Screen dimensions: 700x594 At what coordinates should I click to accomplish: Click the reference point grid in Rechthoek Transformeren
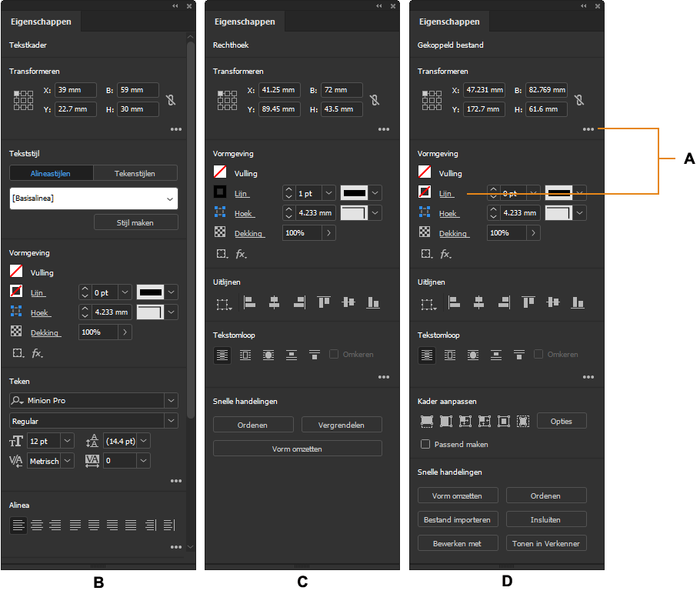(227, 100)
